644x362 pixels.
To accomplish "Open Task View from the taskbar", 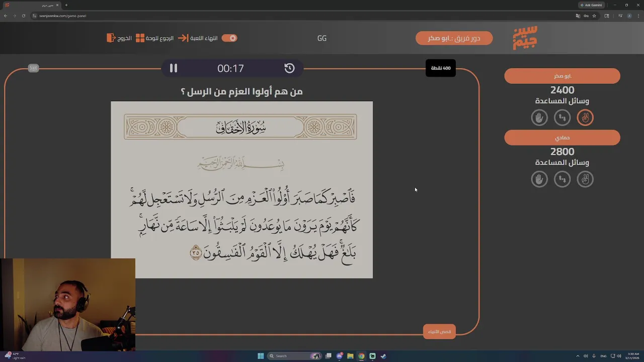I will [x=329, y=356].
